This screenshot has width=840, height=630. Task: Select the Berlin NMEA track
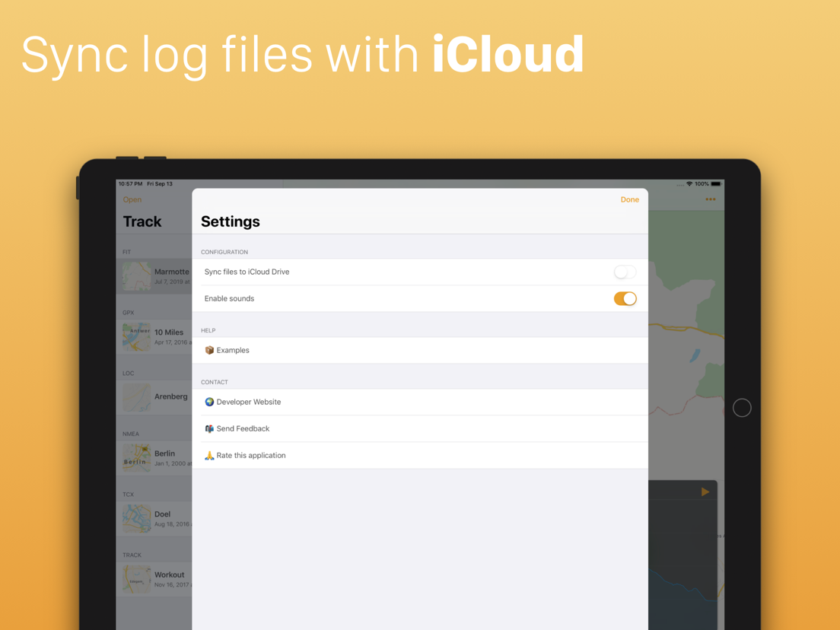tap(154, 458)
